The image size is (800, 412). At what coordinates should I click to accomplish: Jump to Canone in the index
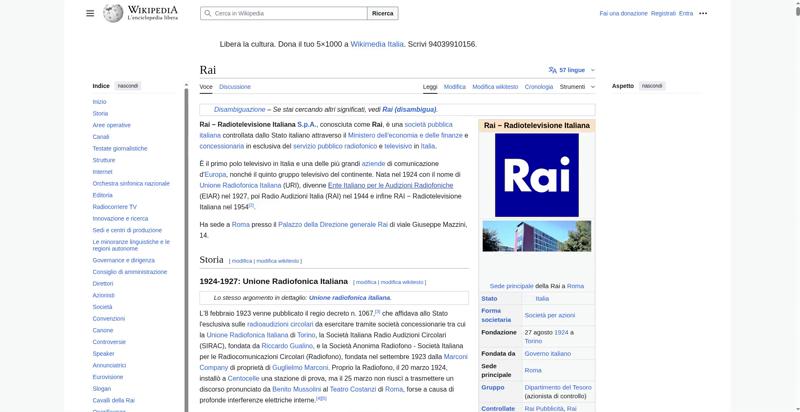click(103, 330)
